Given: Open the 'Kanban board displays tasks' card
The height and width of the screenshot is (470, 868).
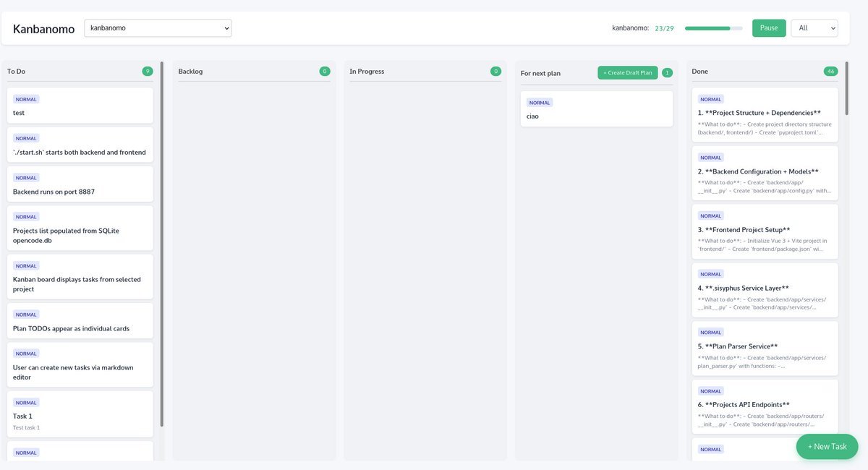Looking at the screenshot, I should click(x=80, y=276).
